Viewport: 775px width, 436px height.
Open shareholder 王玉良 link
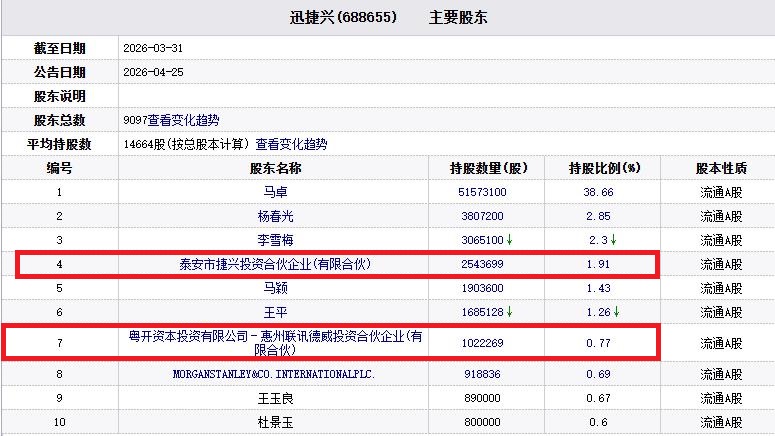[275, 398]
